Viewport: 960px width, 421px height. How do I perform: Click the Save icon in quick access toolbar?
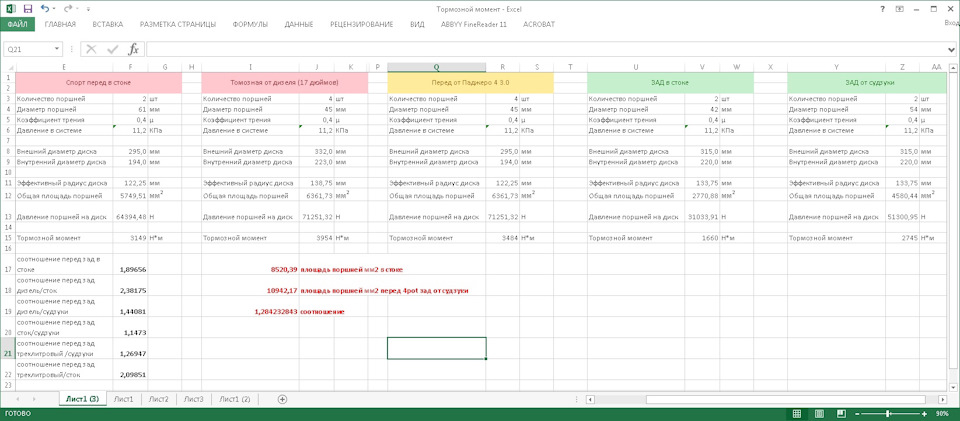click(26, 8)
